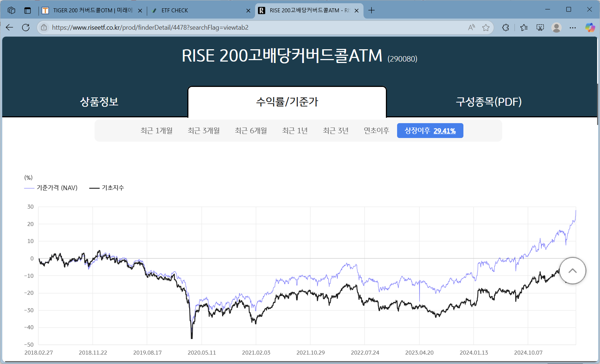The width and height of the screenshot is (600, 364).
Task: Open the Copilot sidebar icon
Action: click(x=590, y=28)
